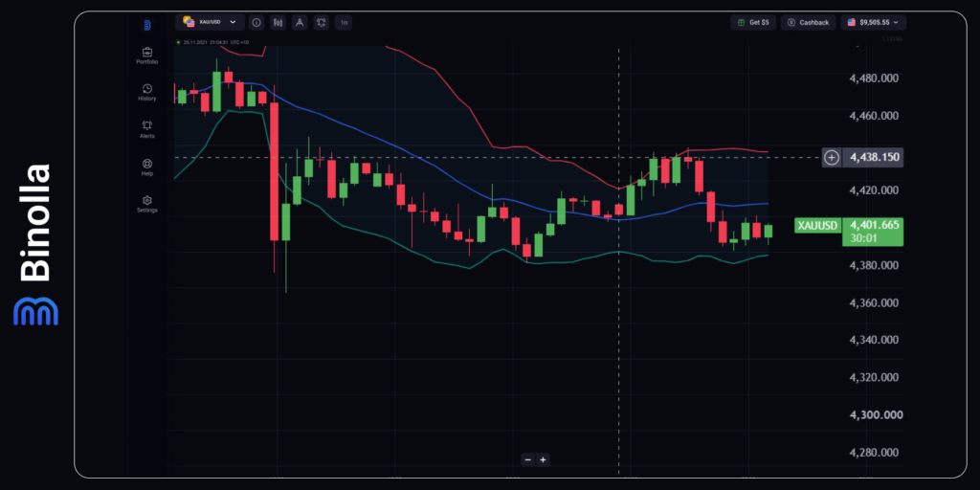Open the Portfolio panel
This screenshot has width=980, height=490.
pyautogui.click(x=146, y=56)
